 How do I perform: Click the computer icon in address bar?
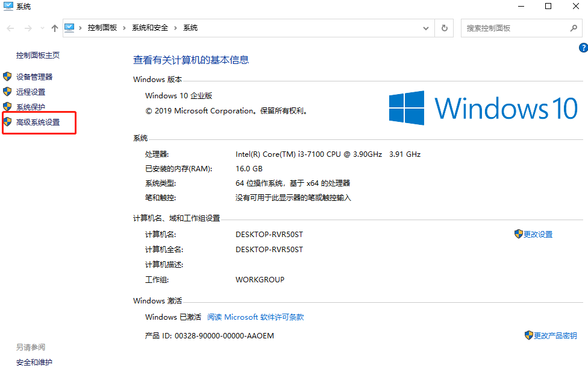pos(69,28)
